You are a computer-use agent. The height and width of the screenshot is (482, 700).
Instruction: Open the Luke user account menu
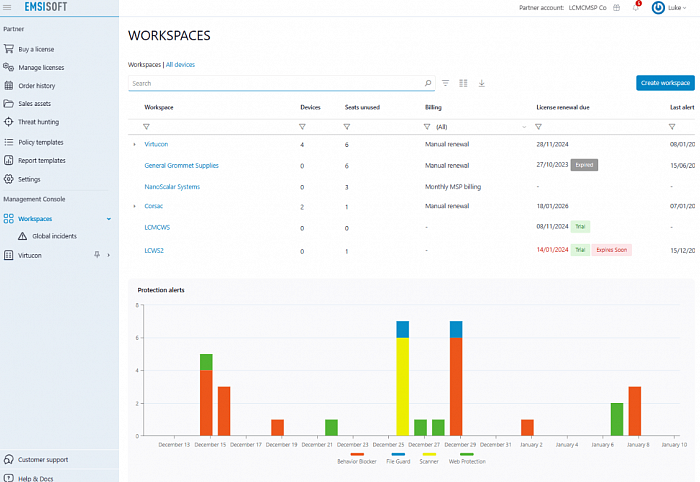tap(672, 8)
